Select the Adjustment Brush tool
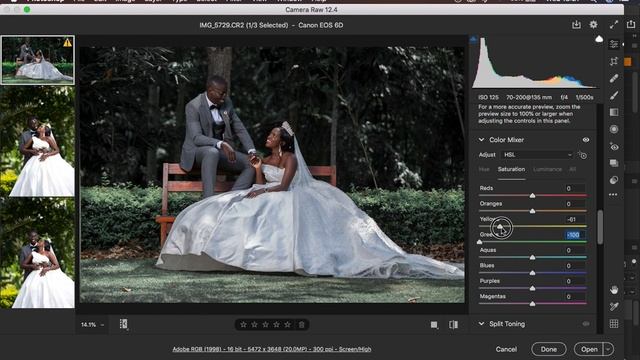640x360 pixels. [x=613, y=95]
